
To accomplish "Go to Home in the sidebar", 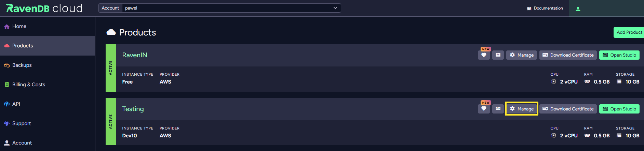I will 19,26.
